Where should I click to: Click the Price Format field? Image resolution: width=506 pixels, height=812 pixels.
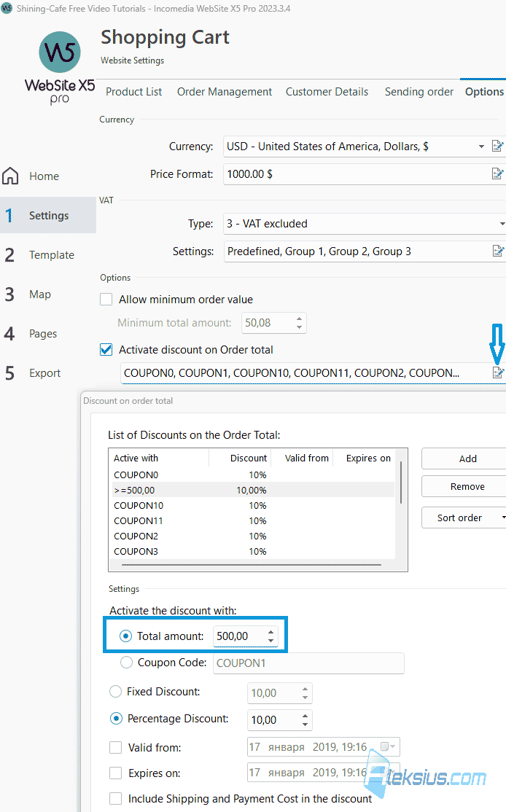coord(357,174)
